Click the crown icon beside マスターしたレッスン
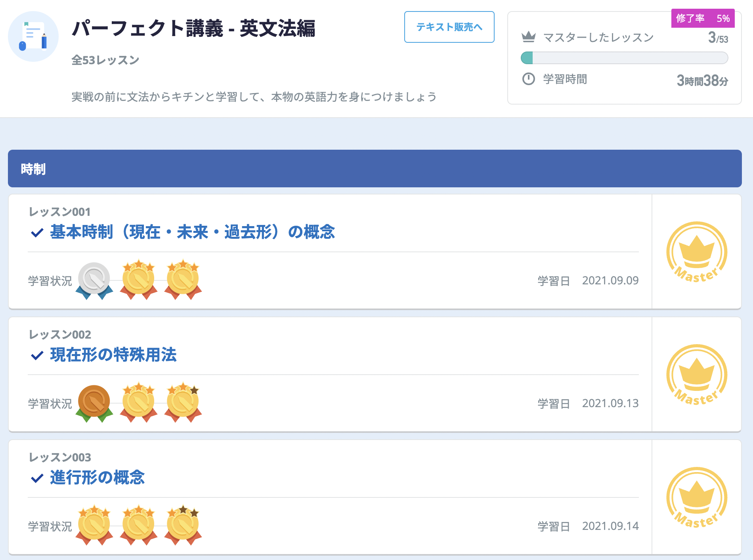753x560 pixels. click(x=529, y=37)
